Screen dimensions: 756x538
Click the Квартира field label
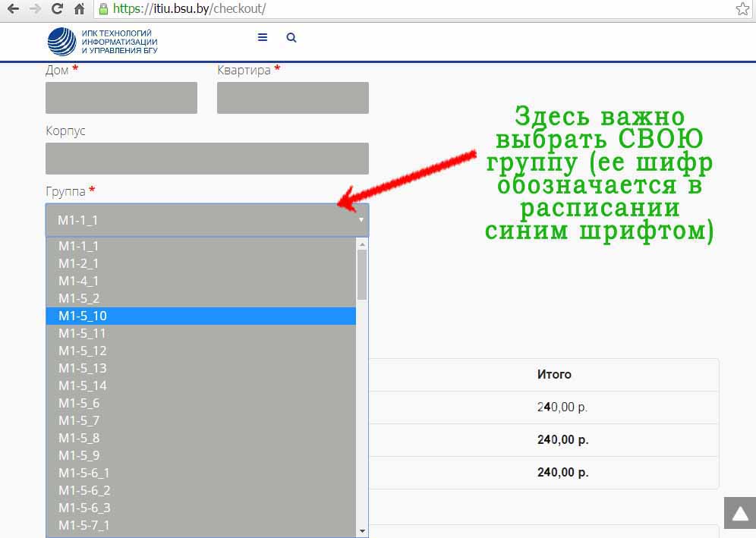click(244, 71)
